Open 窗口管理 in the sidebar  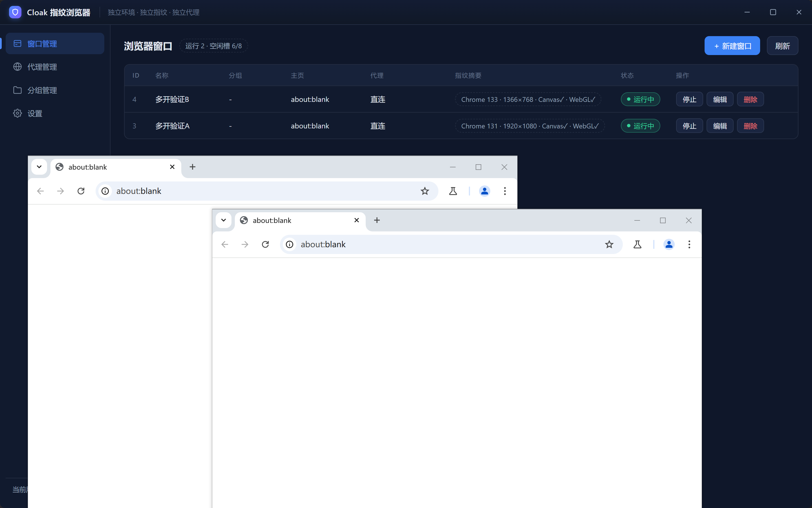55,44
